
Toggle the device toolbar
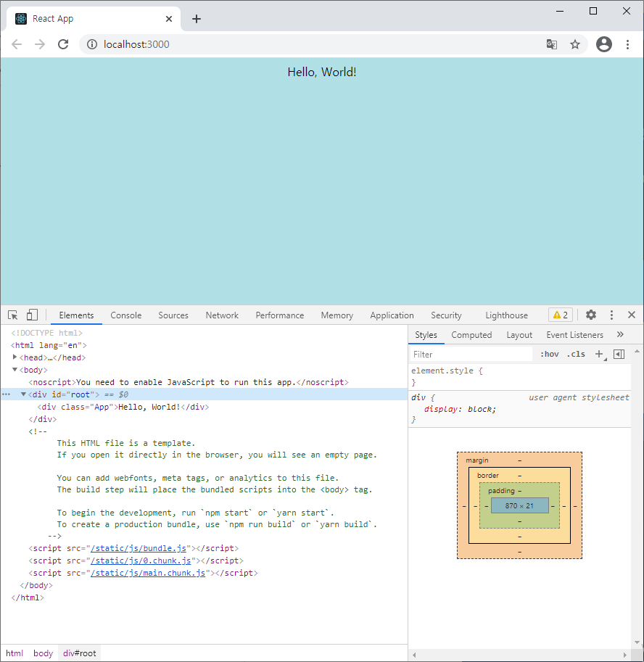[x=32, y=315]
